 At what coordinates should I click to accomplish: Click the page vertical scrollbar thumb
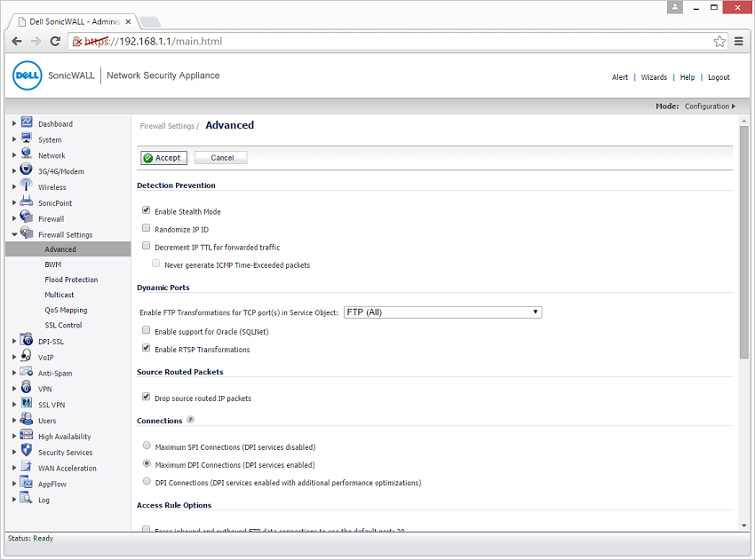(744, 242)
